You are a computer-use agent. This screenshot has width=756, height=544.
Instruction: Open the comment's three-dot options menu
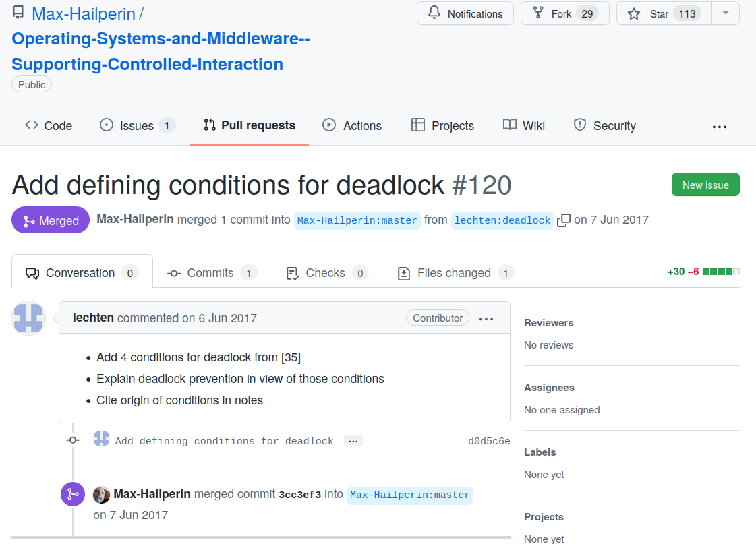pos(486,319)
